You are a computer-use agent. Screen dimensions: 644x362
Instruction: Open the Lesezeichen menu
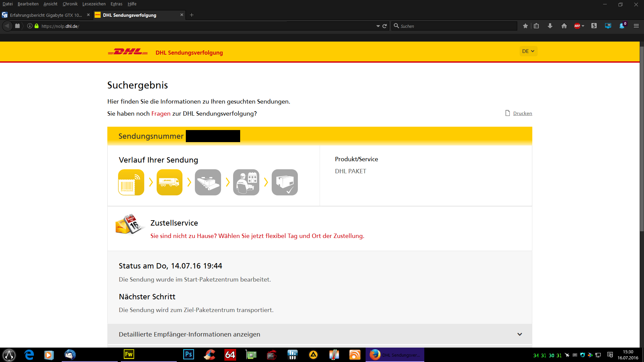point(94,4)
